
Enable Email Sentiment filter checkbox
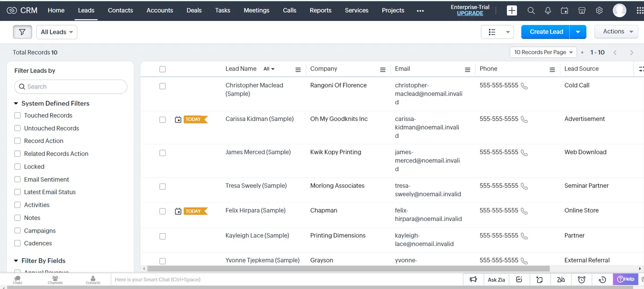click(x=17, y=179)
